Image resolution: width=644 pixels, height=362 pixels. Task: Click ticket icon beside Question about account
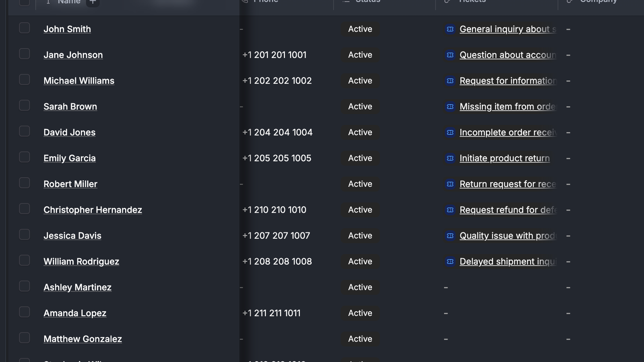tap(450, 55)
